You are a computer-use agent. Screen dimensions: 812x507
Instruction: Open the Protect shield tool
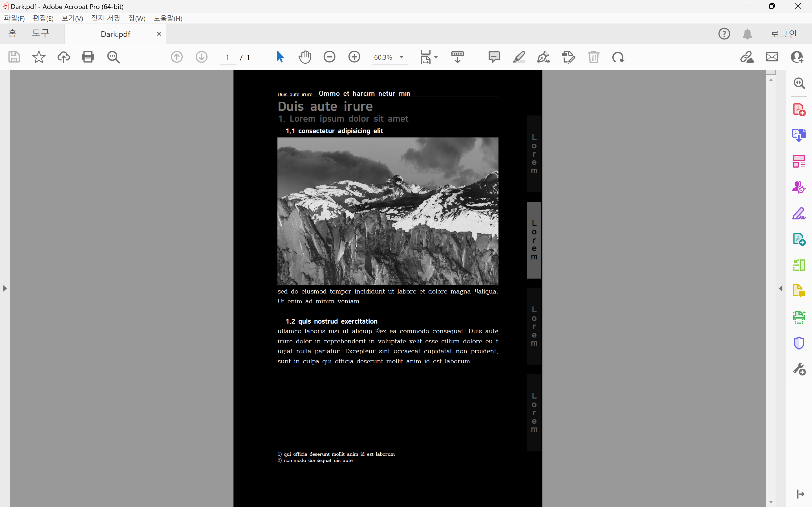pos(799,343)
